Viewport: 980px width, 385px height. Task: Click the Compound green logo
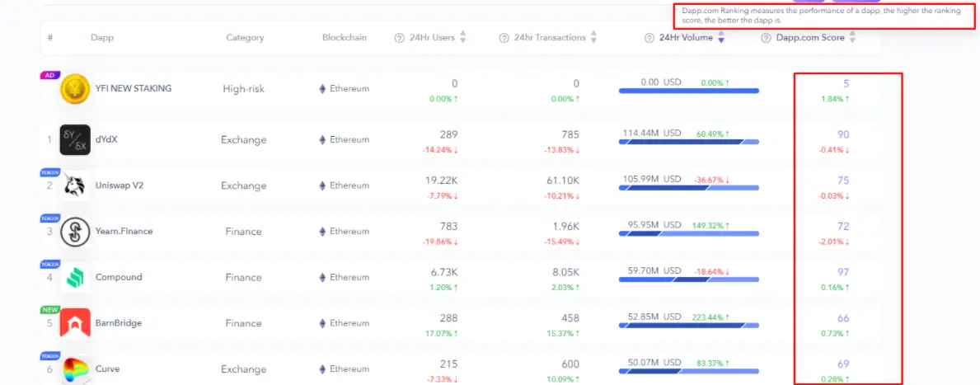point(75,278)
